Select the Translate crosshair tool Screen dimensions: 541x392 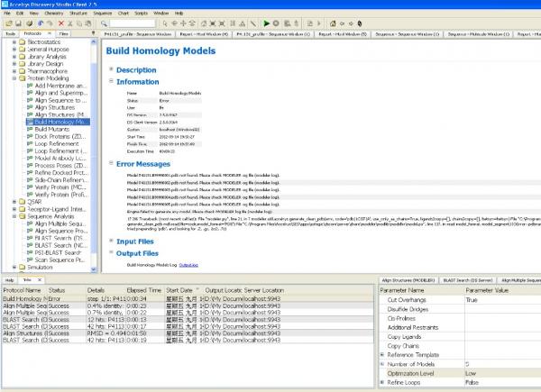point(183,23)
